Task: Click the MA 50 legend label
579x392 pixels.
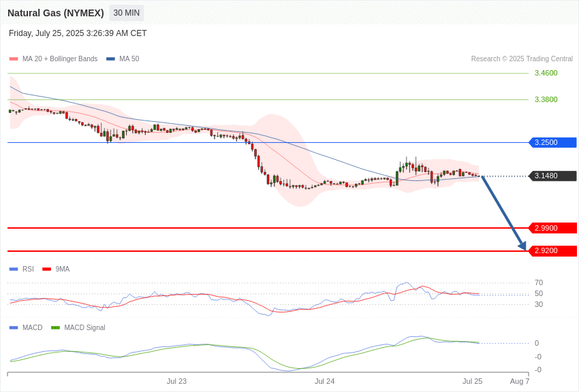Action: click(129, 59)
